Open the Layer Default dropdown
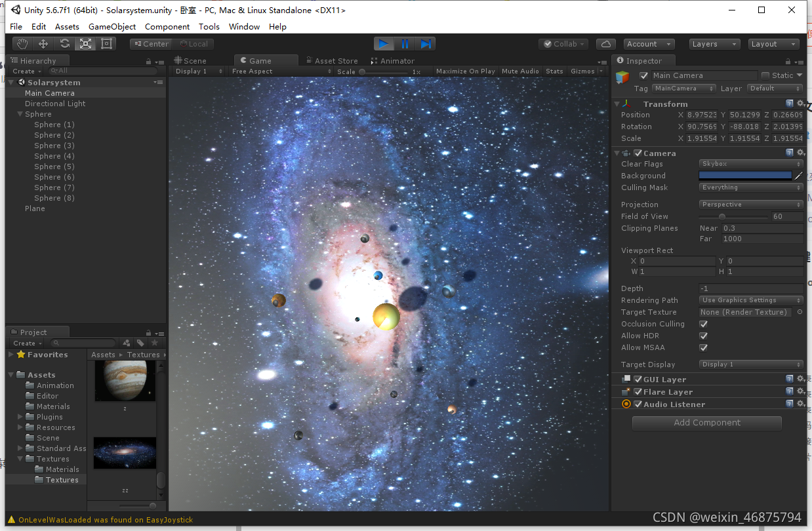The image size is (812, 531). [x=774, y=88]
